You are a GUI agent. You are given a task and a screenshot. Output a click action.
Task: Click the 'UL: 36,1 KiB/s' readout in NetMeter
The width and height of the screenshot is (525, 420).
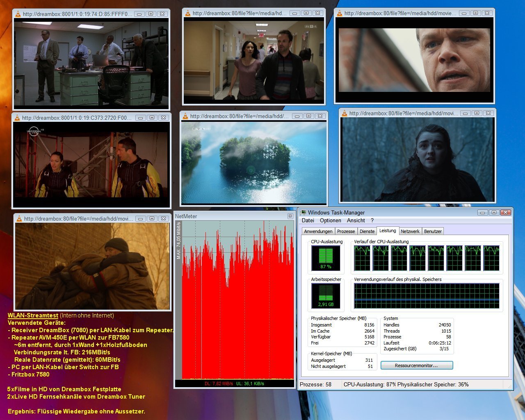coord(250,383)
